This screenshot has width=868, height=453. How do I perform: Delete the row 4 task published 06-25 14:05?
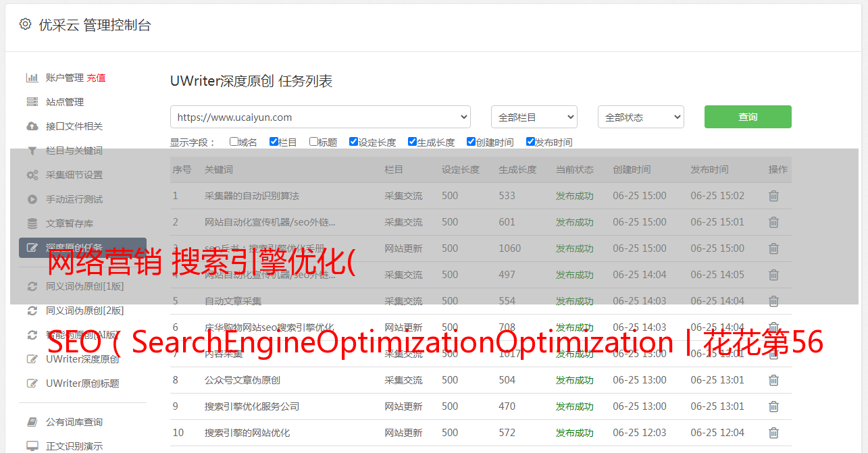tap(773, 275)
